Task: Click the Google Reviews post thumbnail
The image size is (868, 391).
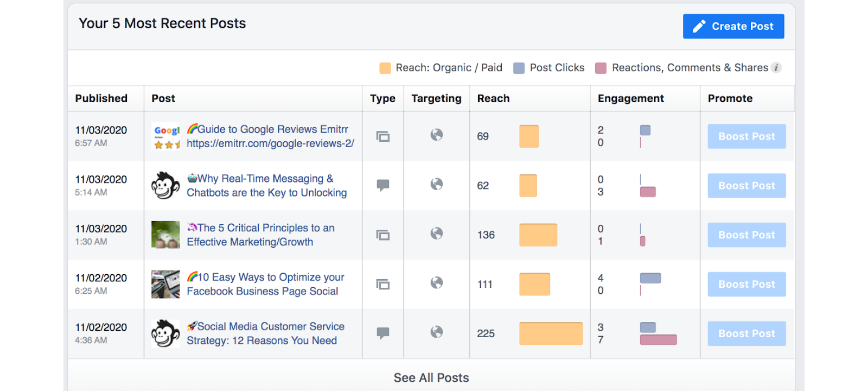Action: [x=166, y=136]
